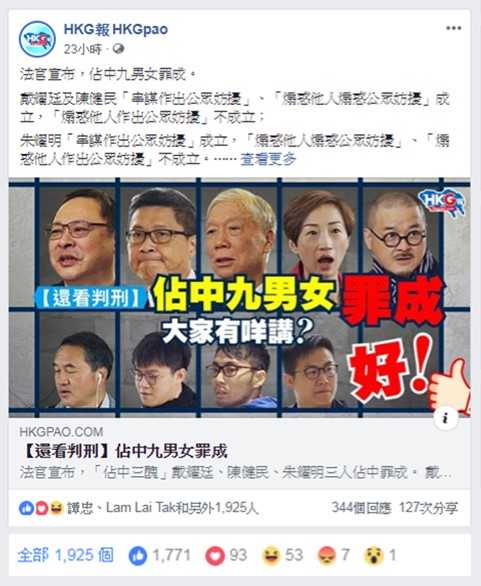Open the HKG報 HKGpao page name link
Image resolution: width=481 pixels, height=586 pixels.
[x=116, y=29]
